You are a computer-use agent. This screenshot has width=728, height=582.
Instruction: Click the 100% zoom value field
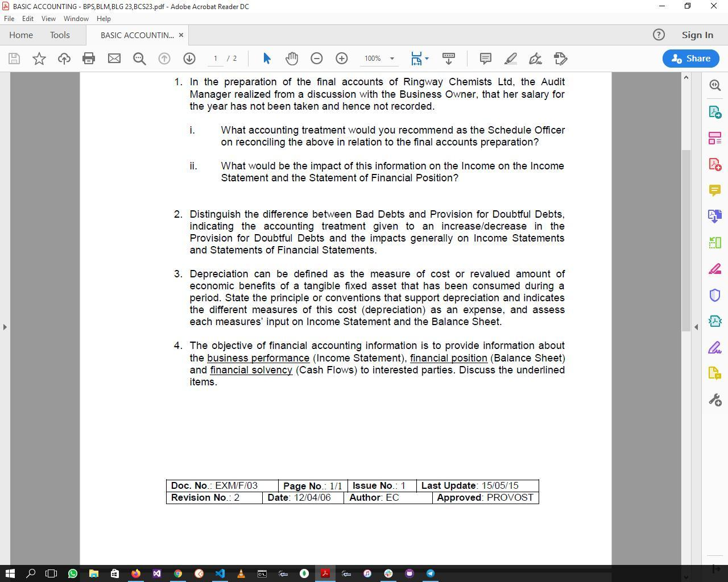373,59
